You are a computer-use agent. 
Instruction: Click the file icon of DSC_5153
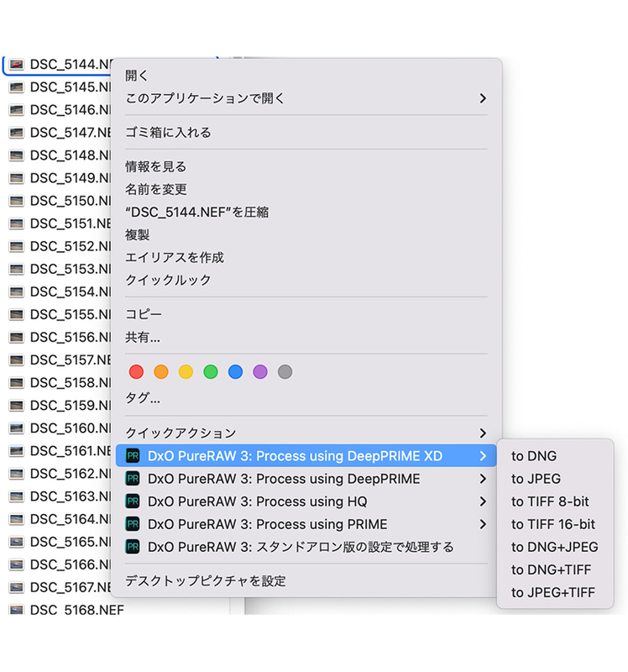(x=17, y=269)
